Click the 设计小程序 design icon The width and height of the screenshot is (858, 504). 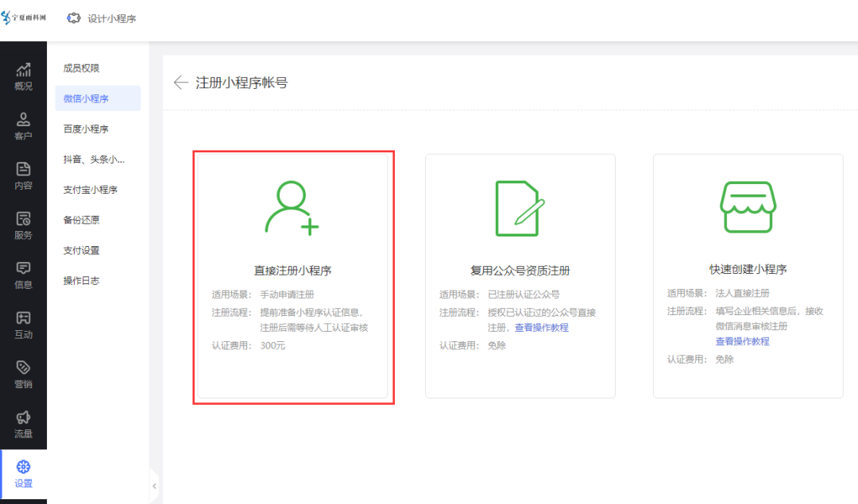tap(73, 18)
